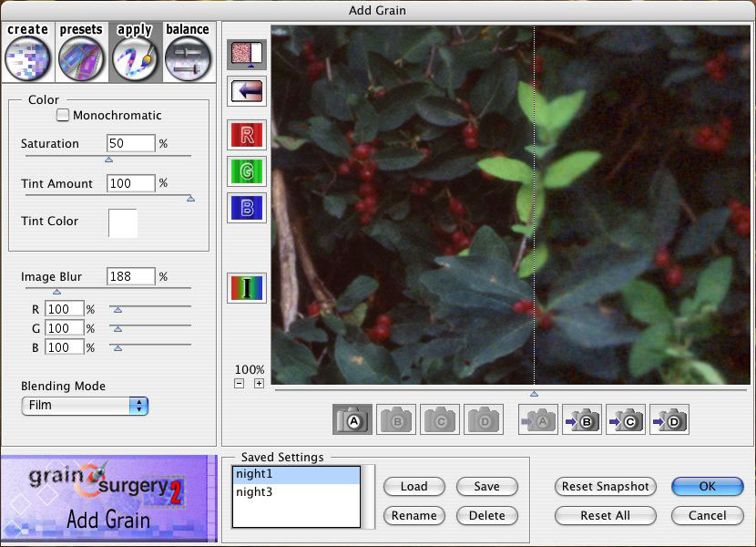Click the Saturation value input field
Screen dimensions: 756x547
pyautogui.click(x=129, y=143)
